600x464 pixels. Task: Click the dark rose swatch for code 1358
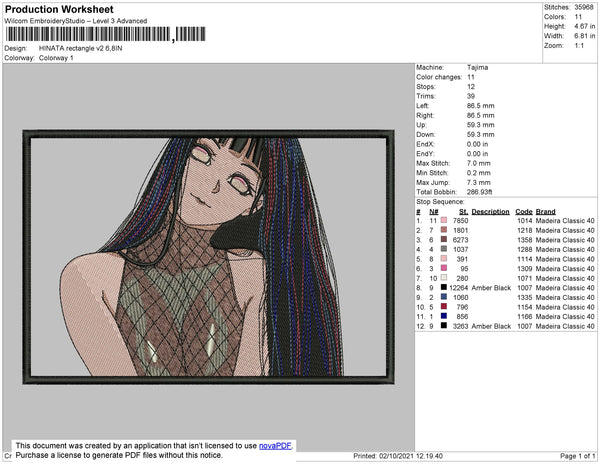coord(444,239)
